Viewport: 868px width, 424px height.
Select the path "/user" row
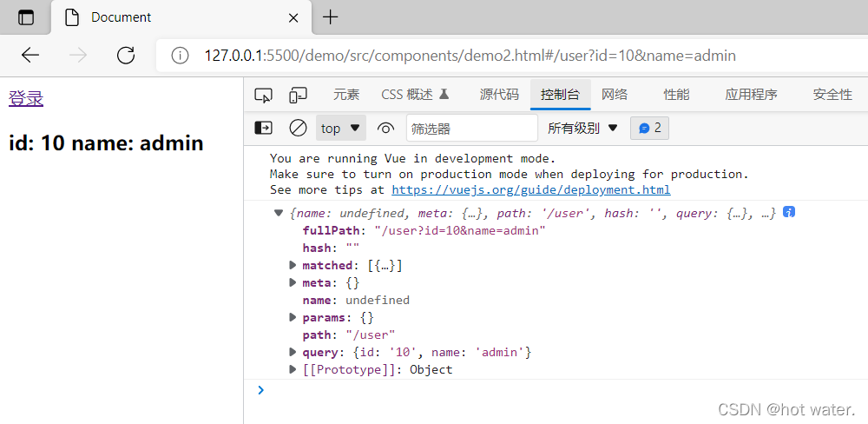click(x=349, y=335)
